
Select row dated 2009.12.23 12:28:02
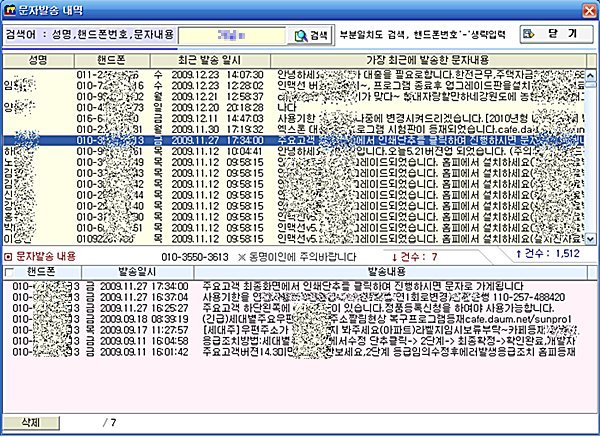[294, 85]
